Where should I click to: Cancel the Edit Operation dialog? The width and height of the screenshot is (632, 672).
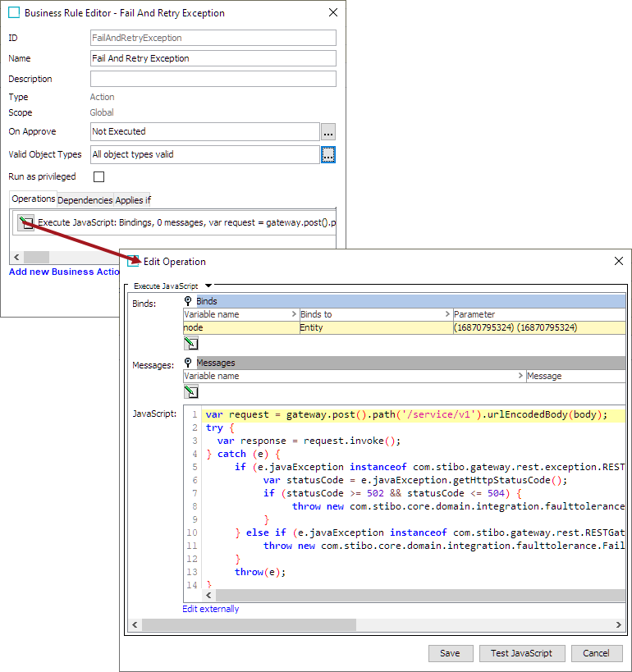click(597, 653)
